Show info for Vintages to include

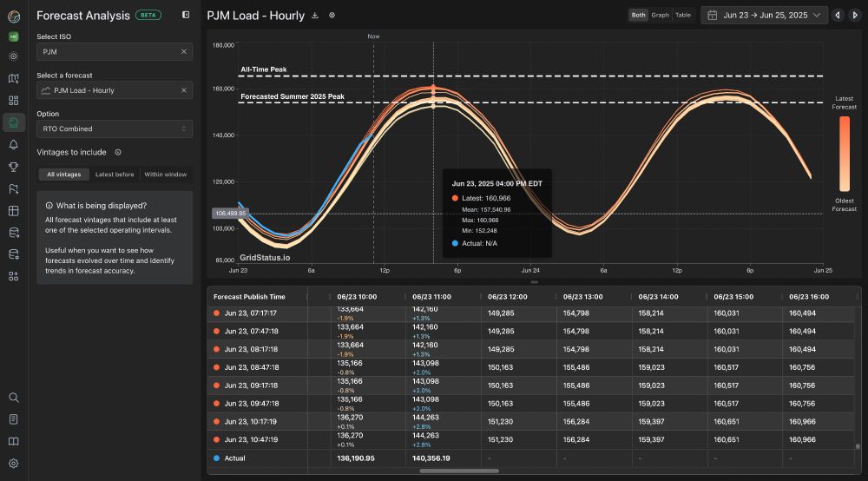118,152
